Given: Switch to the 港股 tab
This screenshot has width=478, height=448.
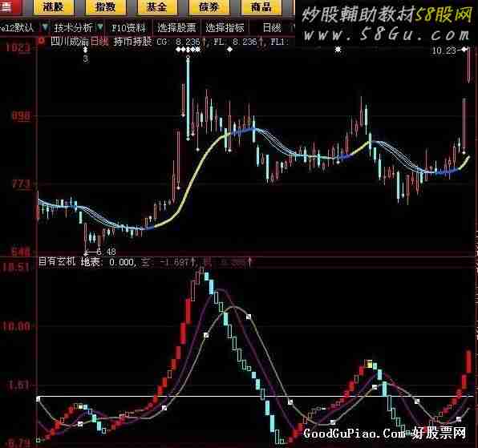Looking at the screenshot, I should point(54,6).
